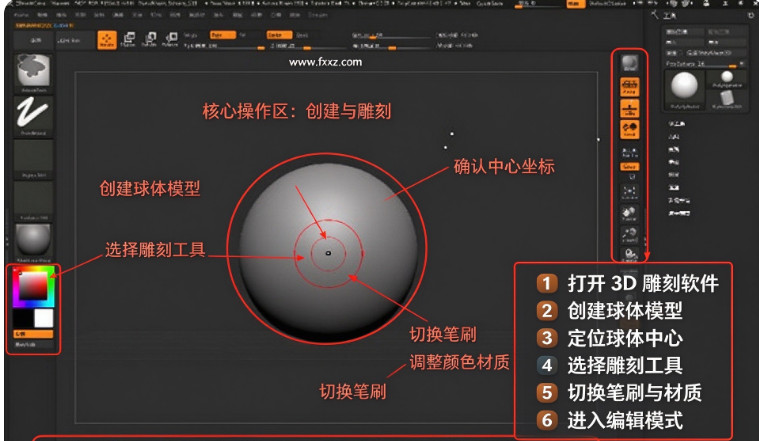Open the empty texture slot
Viewport: 759px width, 441px height.
[x=33, y=200]
